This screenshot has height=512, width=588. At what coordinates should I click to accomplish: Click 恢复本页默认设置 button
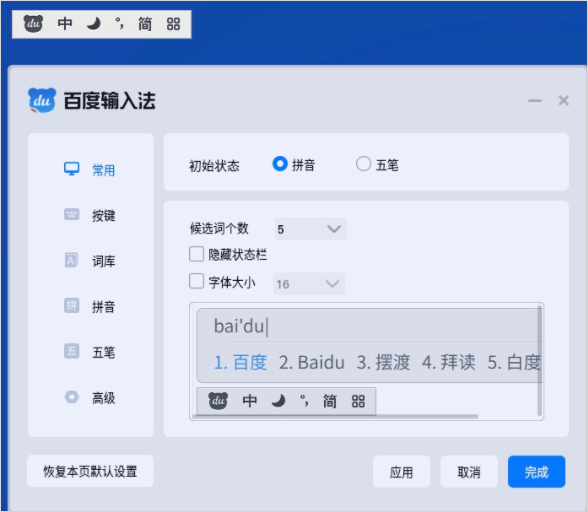coord(90,471)
